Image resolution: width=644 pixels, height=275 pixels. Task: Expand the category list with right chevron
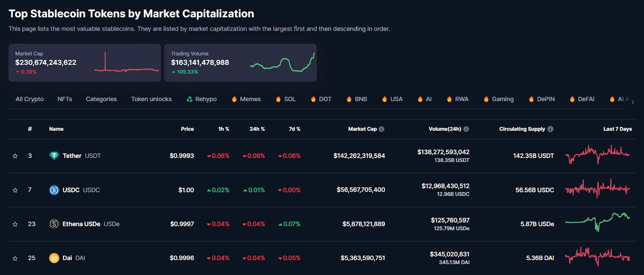tap(633, 102)
